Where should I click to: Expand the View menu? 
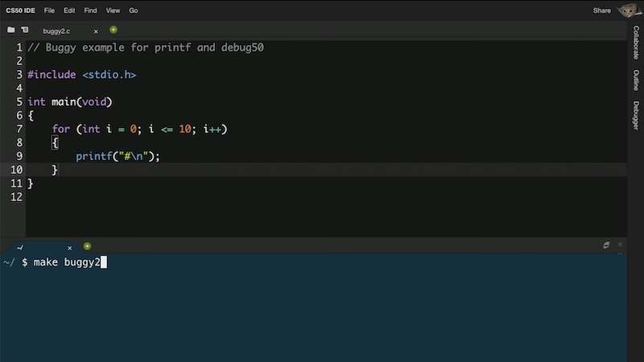click(x=113, y=10)
